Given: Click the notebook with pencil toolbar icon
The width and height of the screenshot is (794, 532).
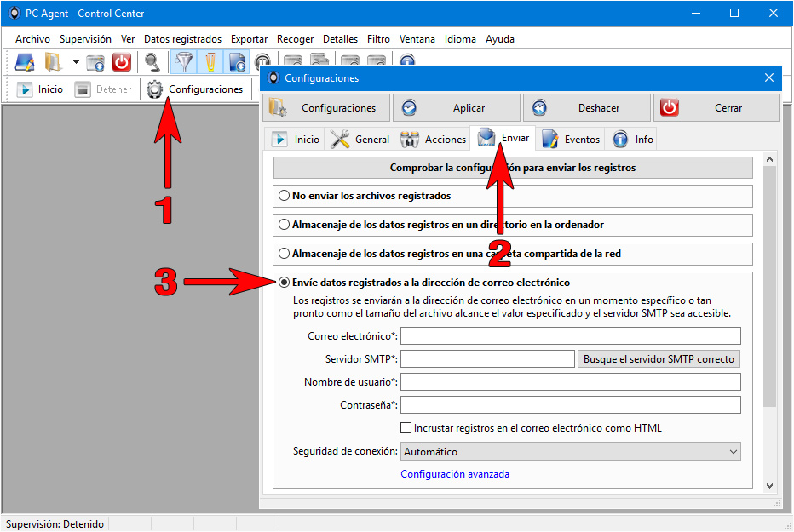Looking at the screenshot, I should 25,62.
